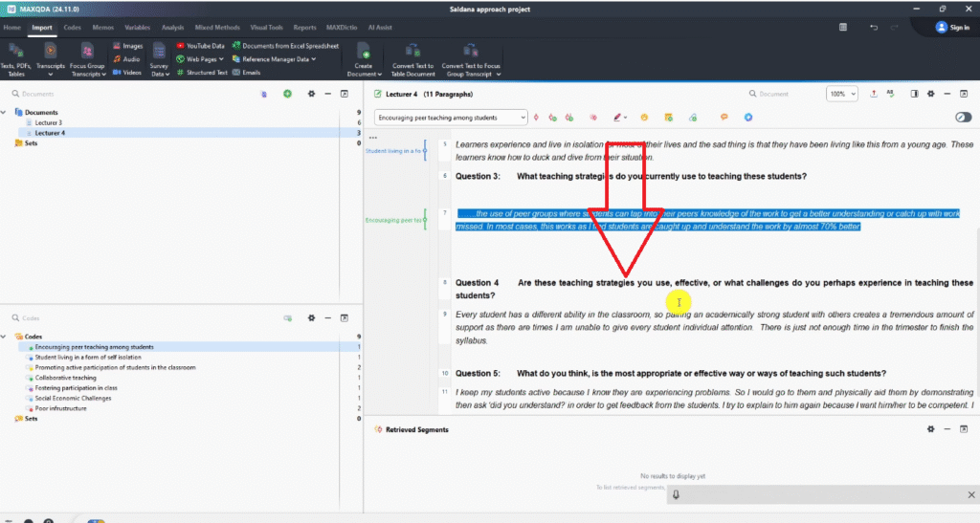980x523 pixels.
Task: Switch to the Visual Tools tab
Action: [267, 28]
